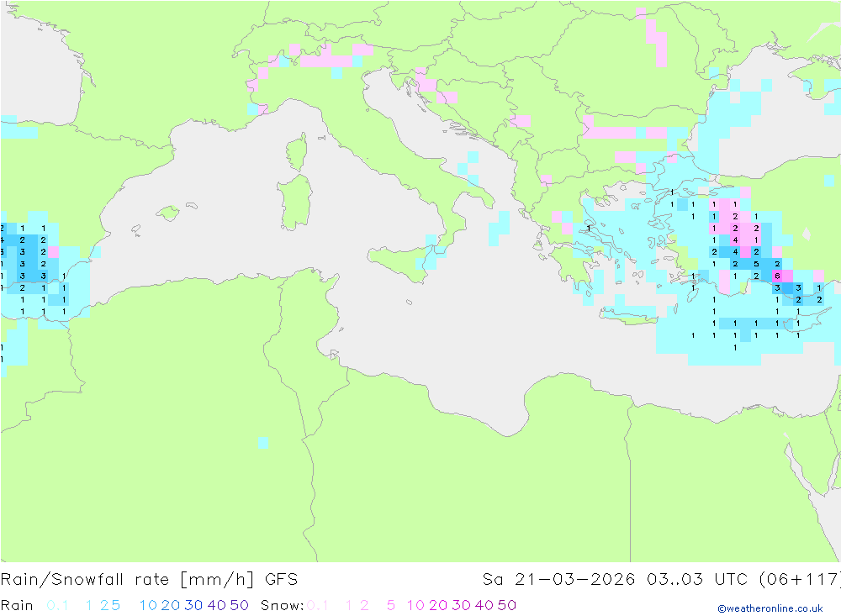This screenshot has height=616, width=841.
Task: Select the snow legend value 50
Action: pos(507,605)
